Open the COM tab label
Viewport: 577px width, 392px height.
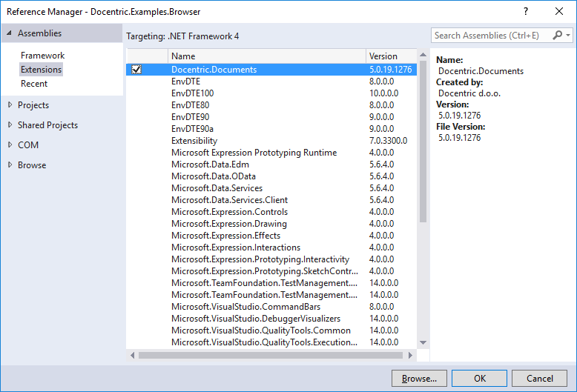[x=28, y=145]
